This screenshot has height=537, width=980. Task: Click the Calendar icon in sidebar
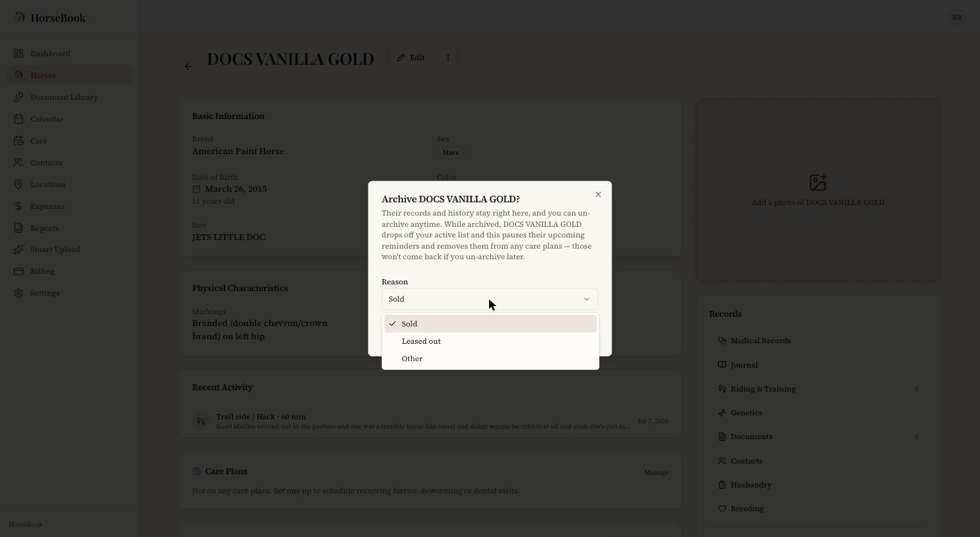(19, 119)
